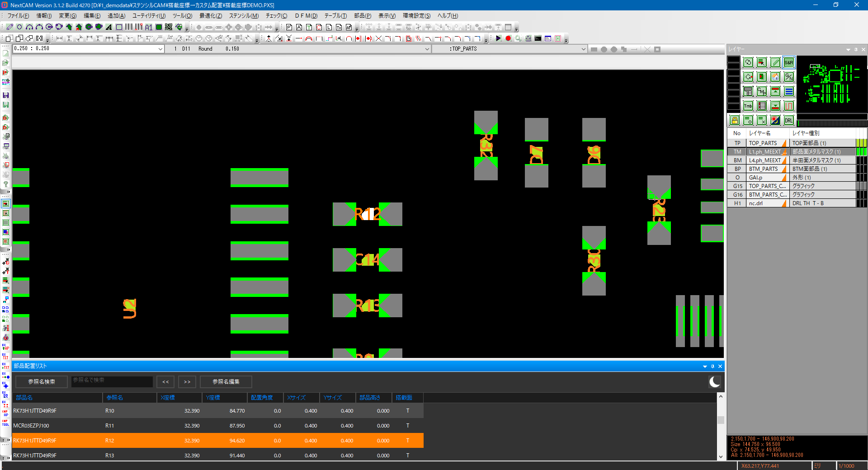Select the barcode tool in toolbar
This screenshot has width=868, height=470.
tap(129, 27)
